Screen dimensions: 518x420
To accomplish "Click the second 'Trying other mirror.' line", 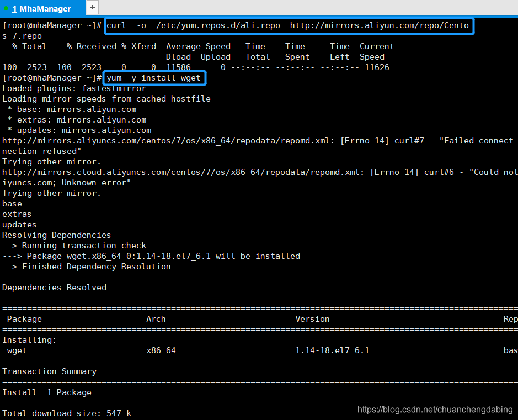I will click(51, 193).
